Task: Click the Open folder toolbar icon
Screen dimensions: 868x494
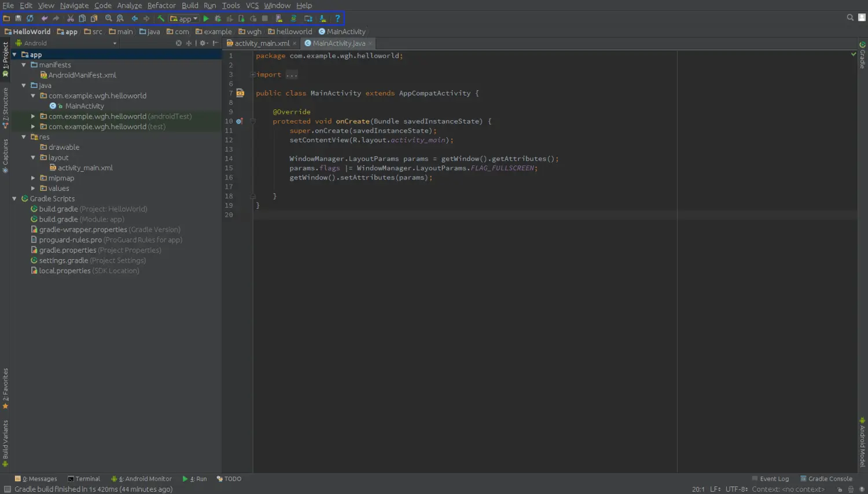Action: [x=6, y=19]
